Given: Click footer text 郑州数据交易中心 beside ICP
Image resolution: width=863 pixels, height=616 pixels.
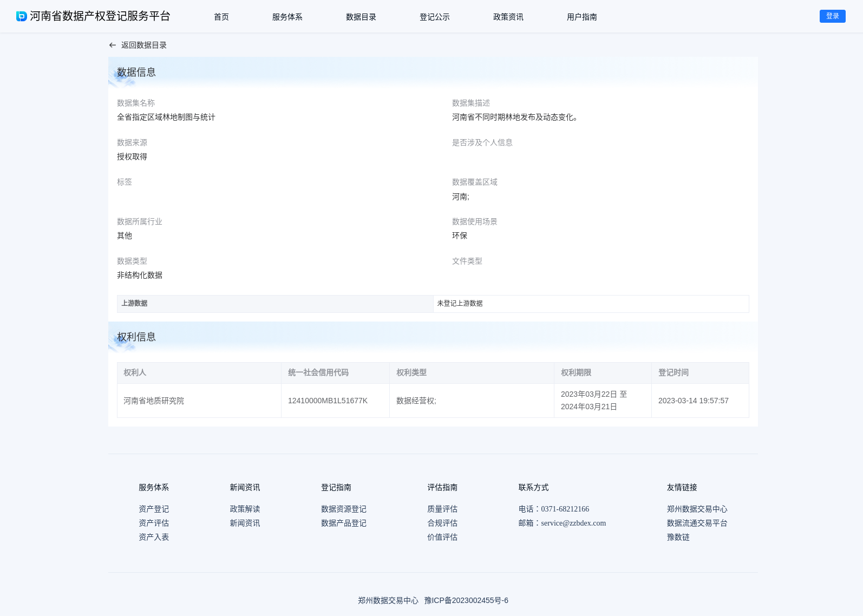Looking at the screenshot, I should (x=388, y=600).
